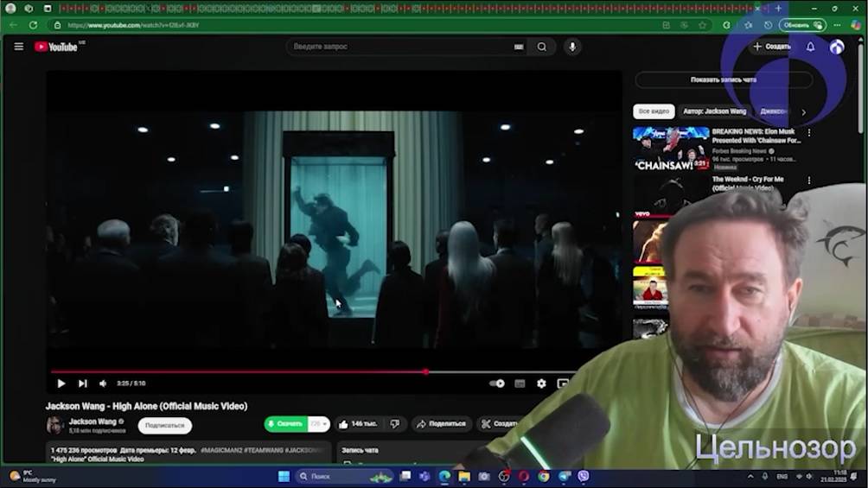This screenshot has width=868, height=488.
Task: Open the weather widget on the taskbar
Action: point(33,477)
